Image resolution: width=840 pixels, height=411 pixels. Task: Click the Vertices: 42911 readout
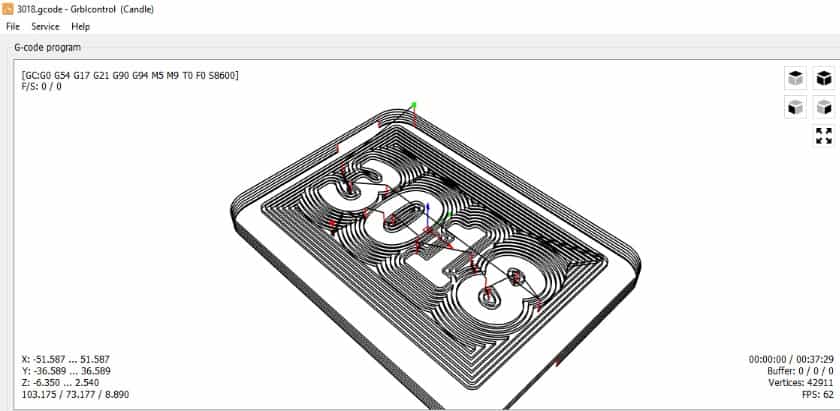pyautogui.click(x=799, y=383)
